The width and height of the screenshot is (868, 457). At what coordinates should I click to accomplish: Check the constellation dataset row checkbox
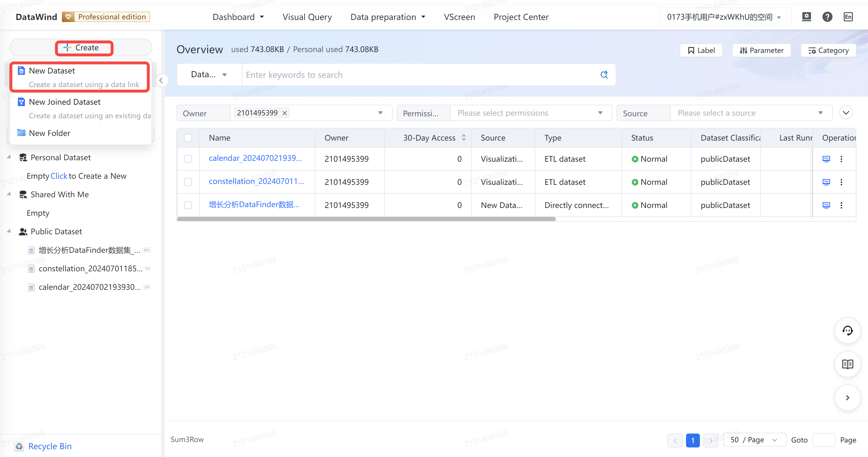(x=188, y=182)
